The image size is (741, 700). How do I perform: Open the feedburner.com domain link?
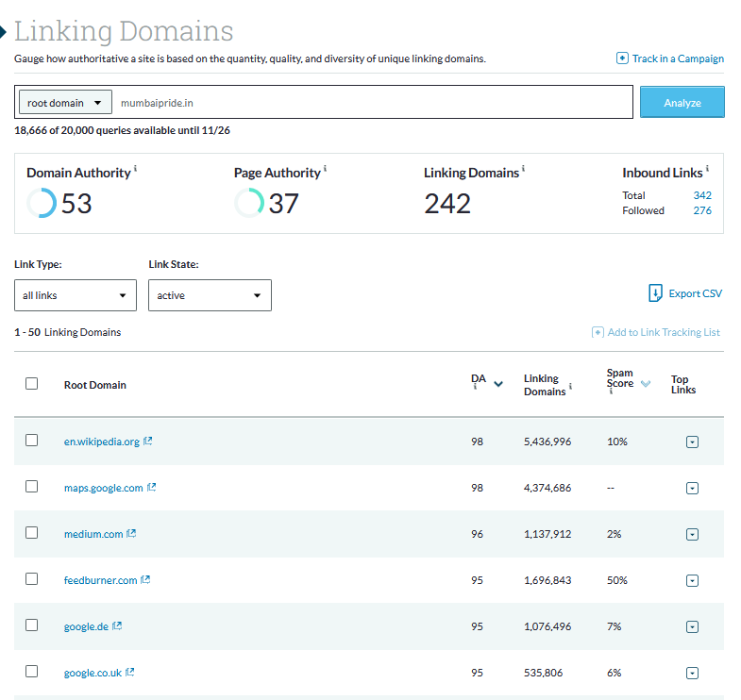pos(101,580)
